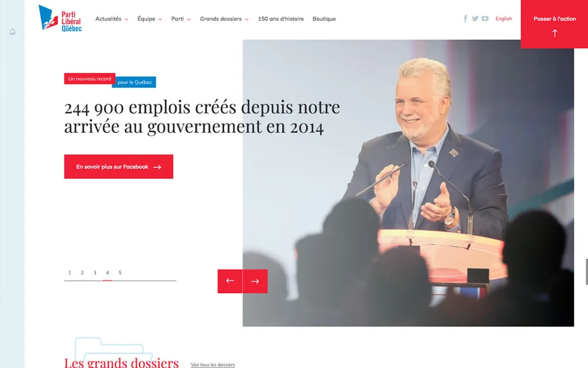This screenshot has width=588, height=368.
Task: Expand the Parti menu chevron
Action: pos(189,19)
